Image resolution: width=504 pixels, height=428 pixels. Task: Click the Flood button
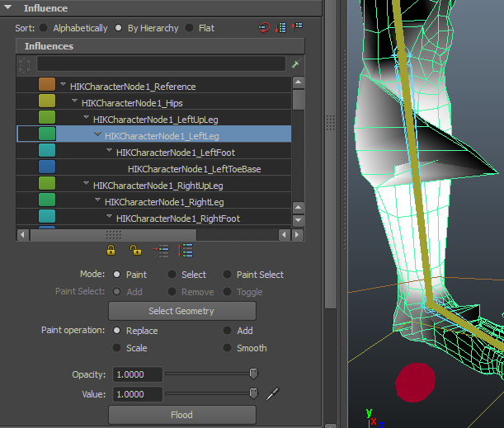point(182,415)
